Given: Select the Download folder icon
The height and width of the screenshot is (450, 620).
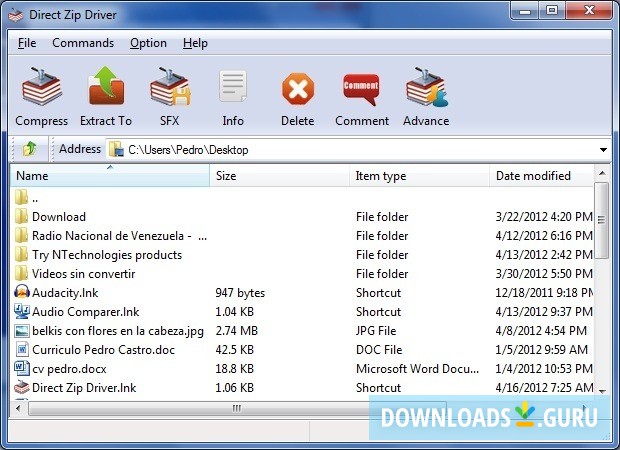Looking at the screenshot, I should point(22,216).
